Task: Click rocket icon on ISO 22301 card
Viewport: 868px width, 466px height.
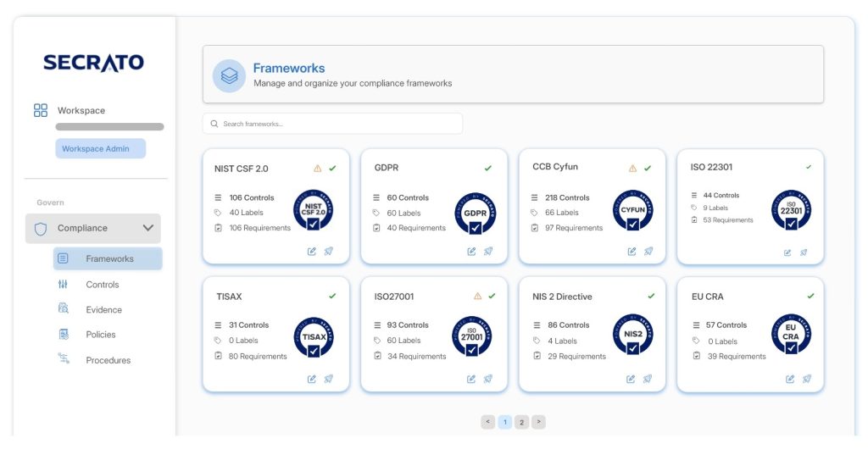Action: pos(804,252)
